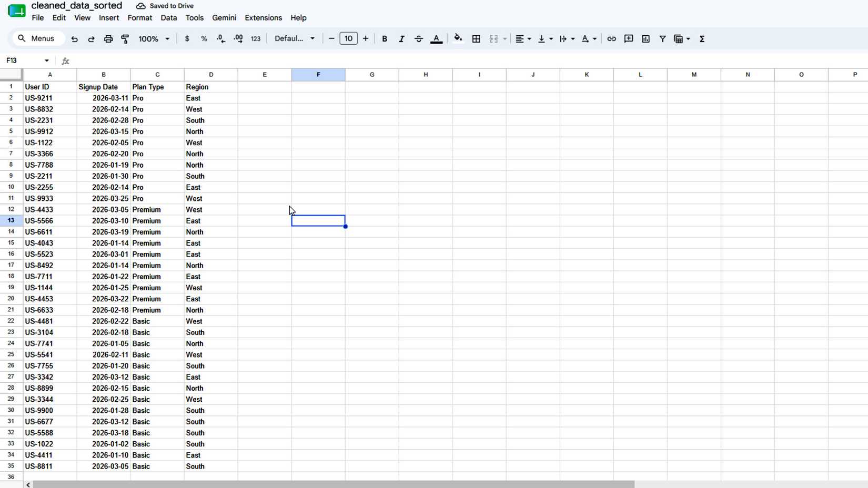Select column A header

coord(50,75)
